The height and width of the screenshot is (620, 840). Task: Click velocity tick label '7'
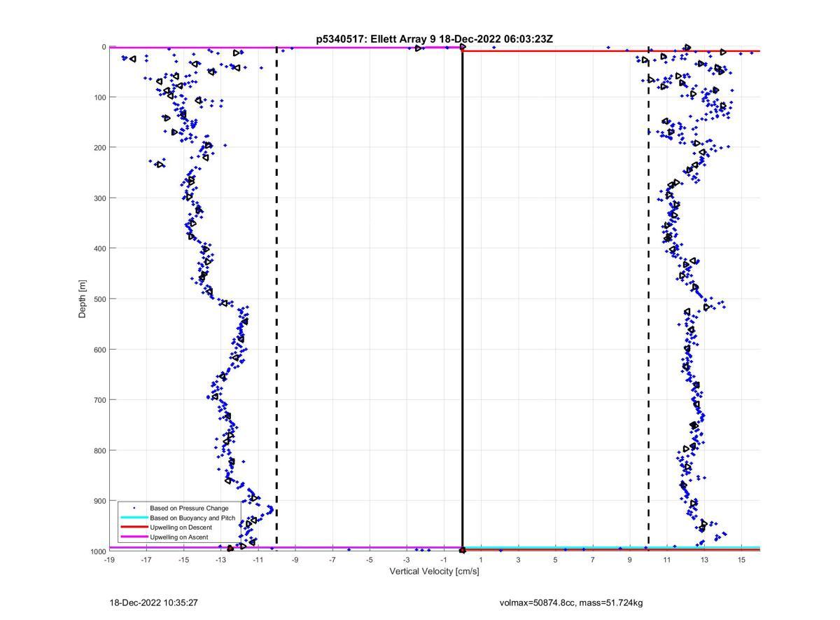tap(592, 560)
